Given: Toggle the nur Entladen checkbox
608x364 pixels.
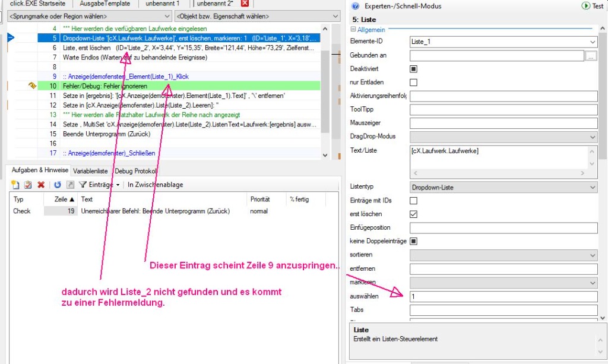Looking at the screenshot, I should point(413,82).
